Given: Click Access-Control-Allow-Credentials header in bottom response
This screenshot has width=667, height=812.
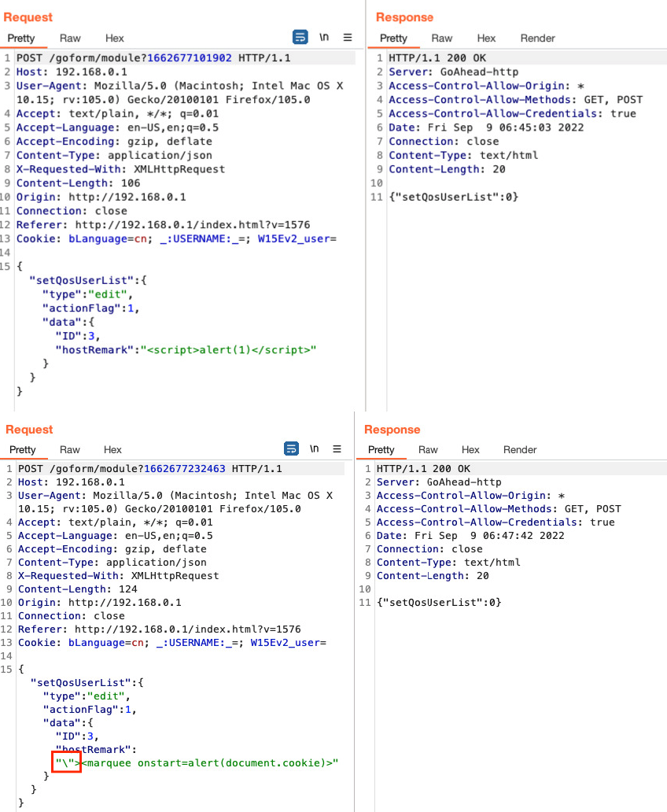Looking at the screenshot, I should click(496, 522).
